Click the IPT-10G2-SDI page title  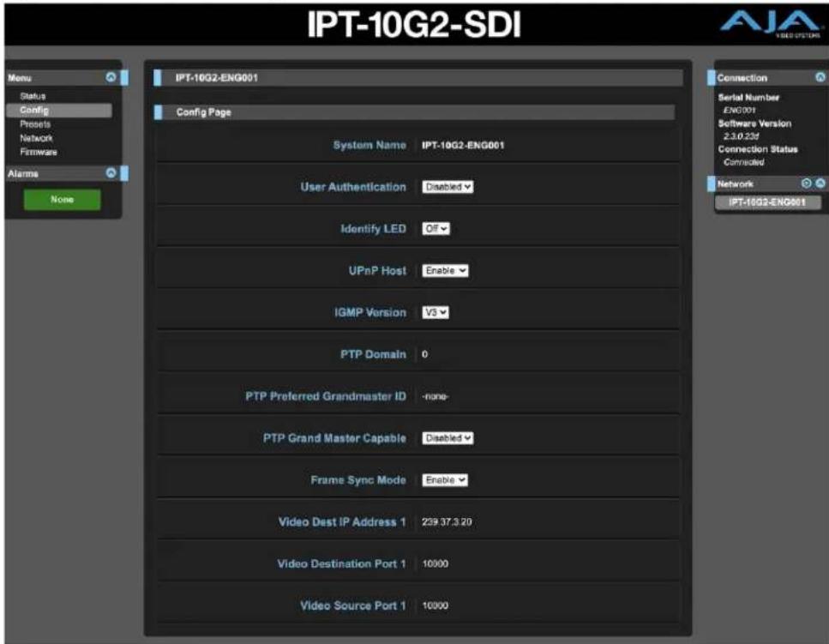coord(414,24)
